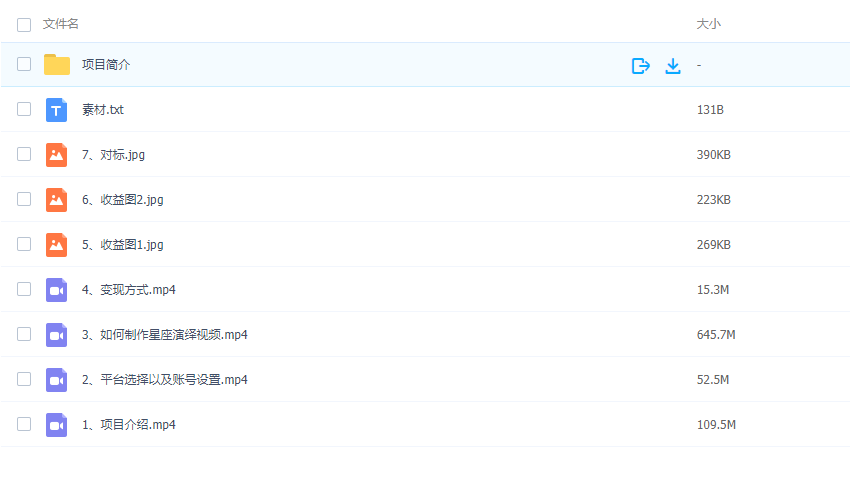
Task: Tick the checkbox for 5、收益图1.jpg
Action: [x=24, y=245]
